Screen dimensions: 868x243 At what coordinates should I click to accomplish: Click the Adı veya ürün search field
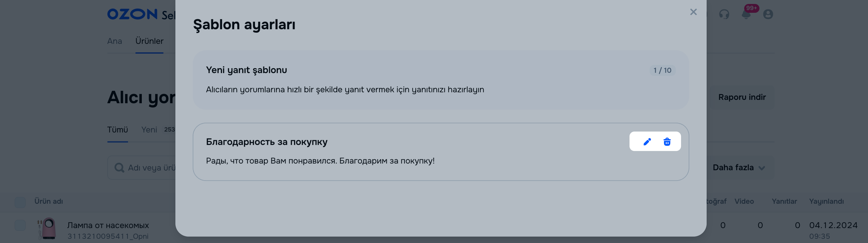click(x=152, y=167)
